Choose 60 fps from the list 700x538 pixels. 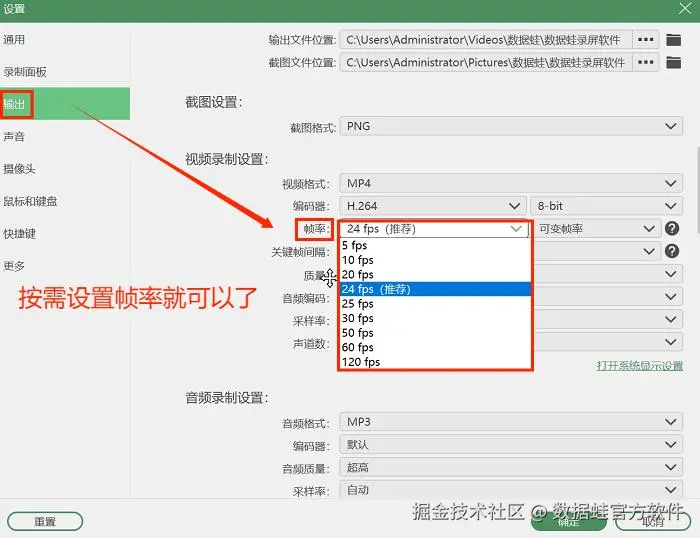point(435,347)
